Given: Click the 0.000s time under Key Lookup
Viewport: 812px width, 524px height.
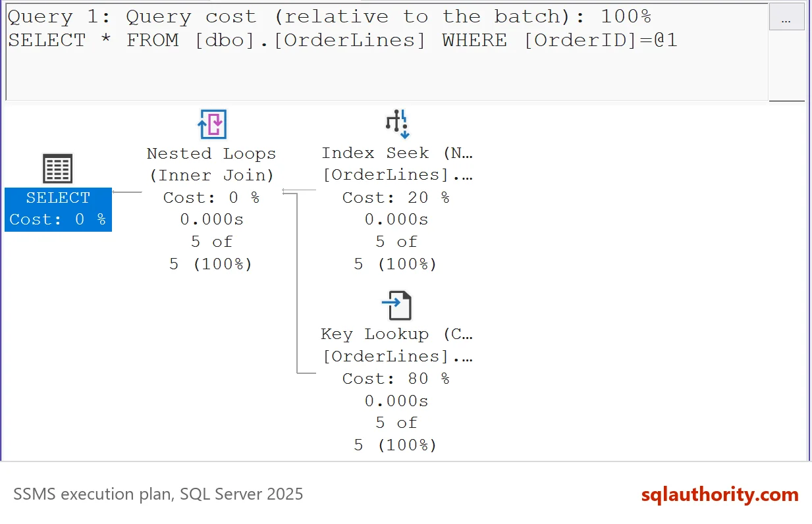Looking at the screenshot, I should pos(396,401).
